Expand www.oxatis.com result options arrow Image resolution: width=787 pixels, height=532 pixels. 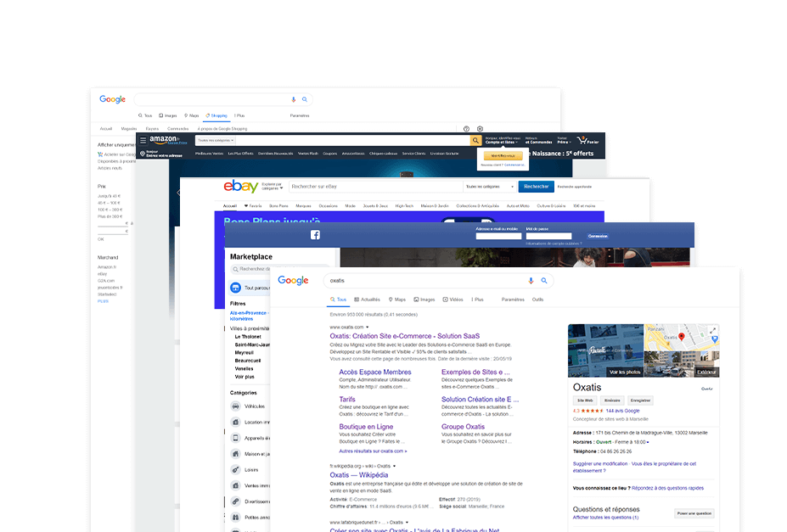[368, 328]
